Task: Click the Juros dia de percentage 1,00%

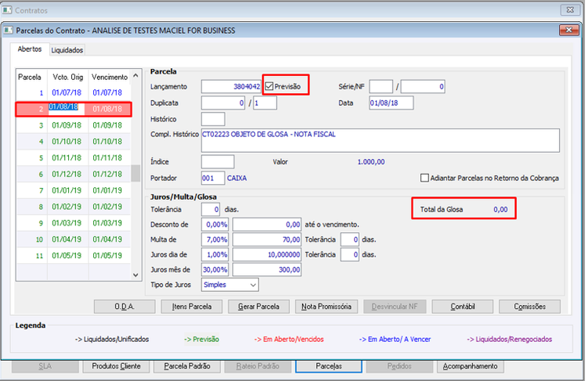Action: pos(216,255)
